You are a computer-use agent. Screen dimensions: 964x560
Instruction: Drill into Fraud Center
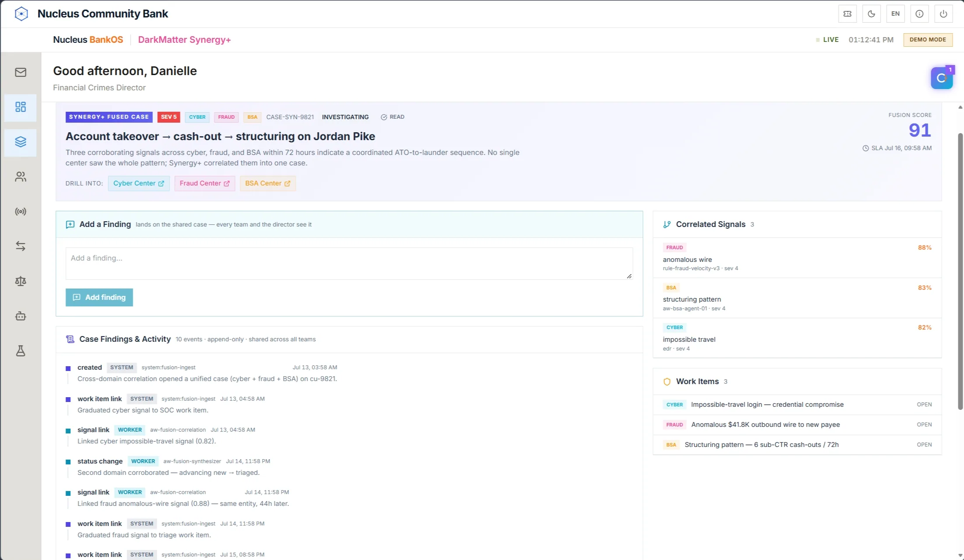pyautogui.click(x=204, y=183)
